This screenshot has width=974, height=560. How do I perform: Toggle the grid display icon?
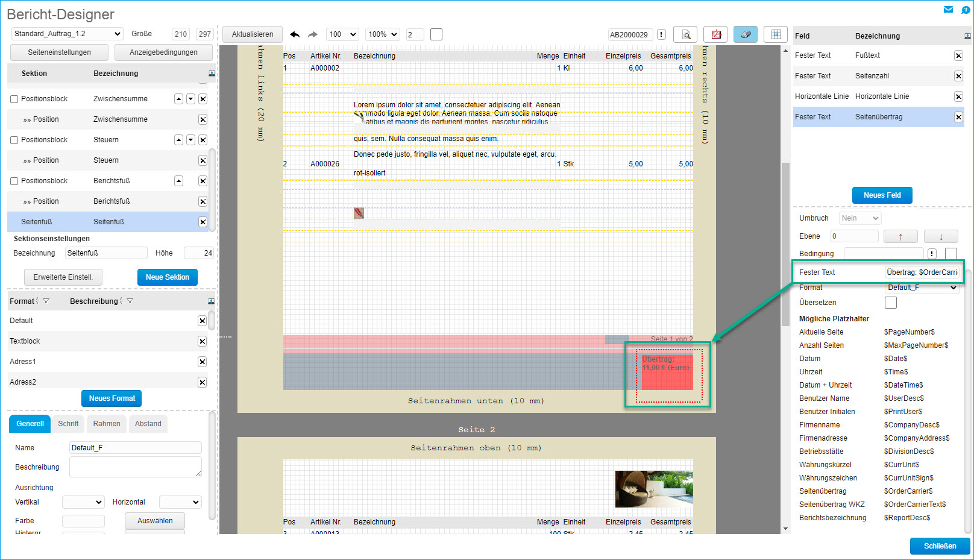(776, 34)
